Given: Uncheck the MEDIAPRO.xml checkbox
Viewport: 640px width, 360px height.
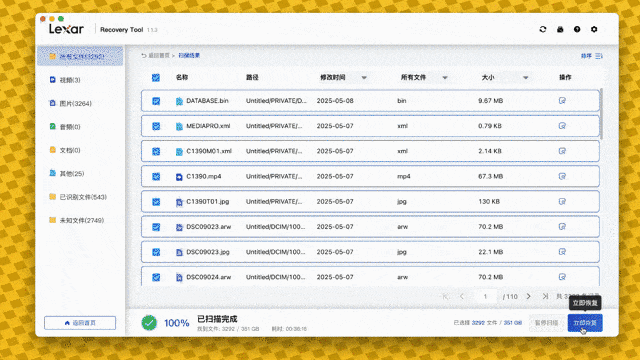Looking at the screenshot, I should point(156,126).
